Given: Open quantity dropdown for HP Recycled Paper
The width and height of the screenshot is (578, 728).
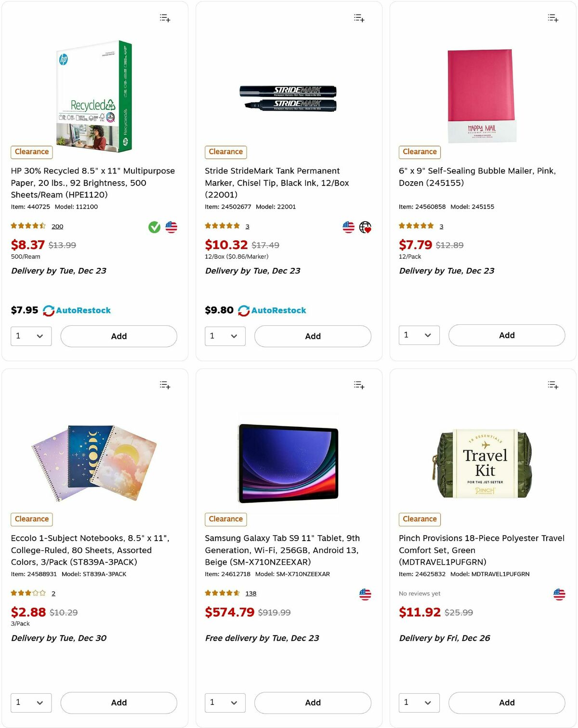Looking at the screenshot, I should click(x=31, y=336).
